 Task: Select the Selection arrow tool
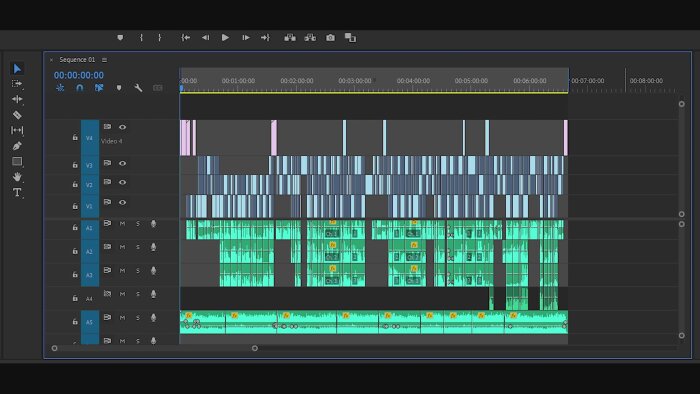[x=17, y=68]
